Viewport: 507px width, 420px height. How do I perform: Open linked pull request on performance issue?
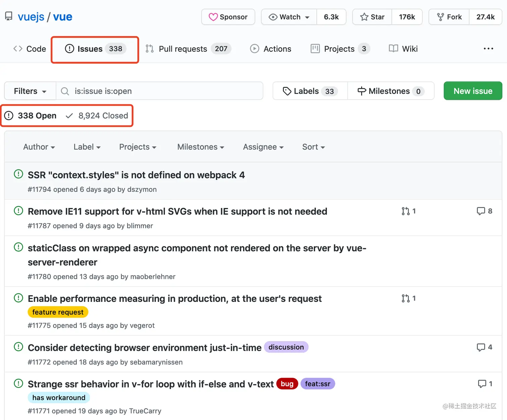[x=408, y=298]
